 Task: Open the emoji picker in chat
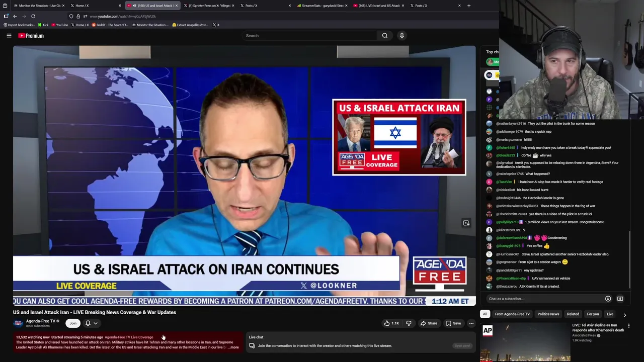608,299
